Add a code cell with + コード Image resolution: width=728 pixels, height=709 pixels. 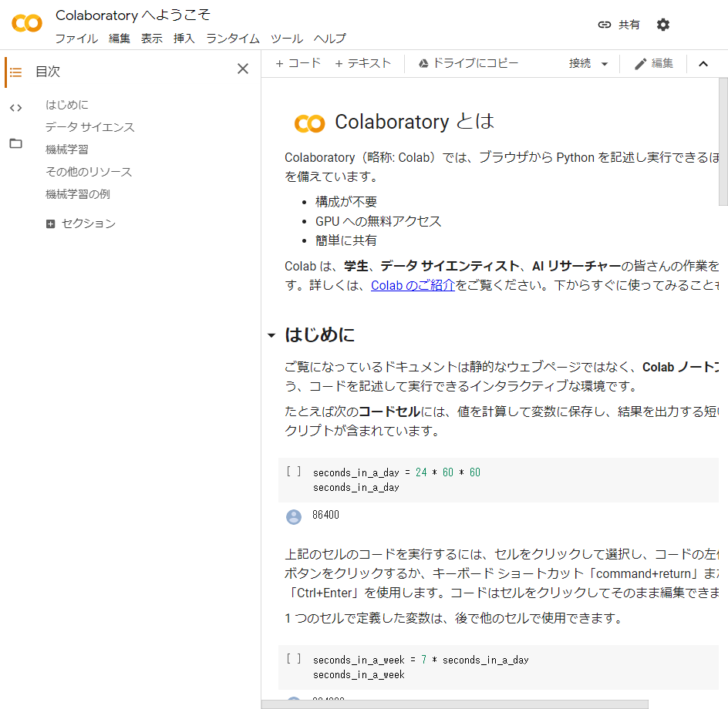pos(298,63)
